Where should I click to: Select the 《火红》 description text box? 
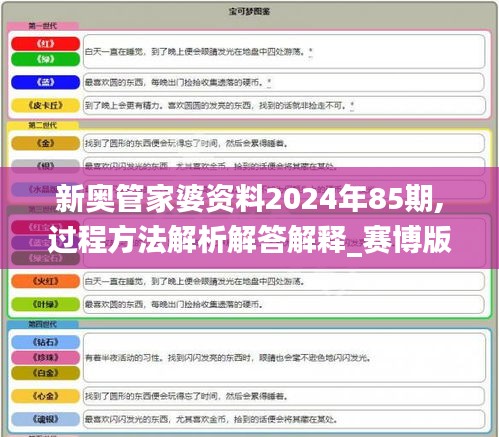click(284, 281)
